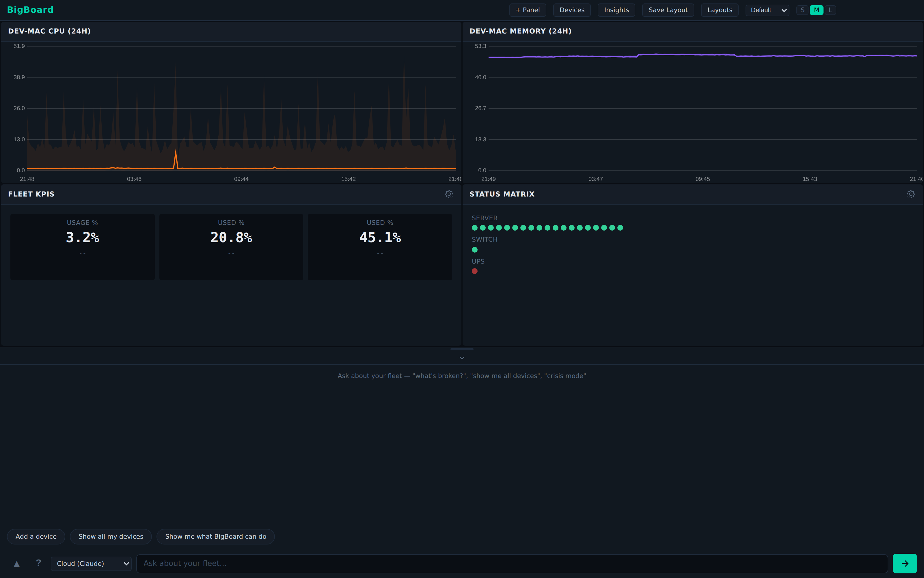The image size is (924, 578).
Task: Click the DEV-MAC MEMORY (24H) panel title
Action: tap(520, 31)
